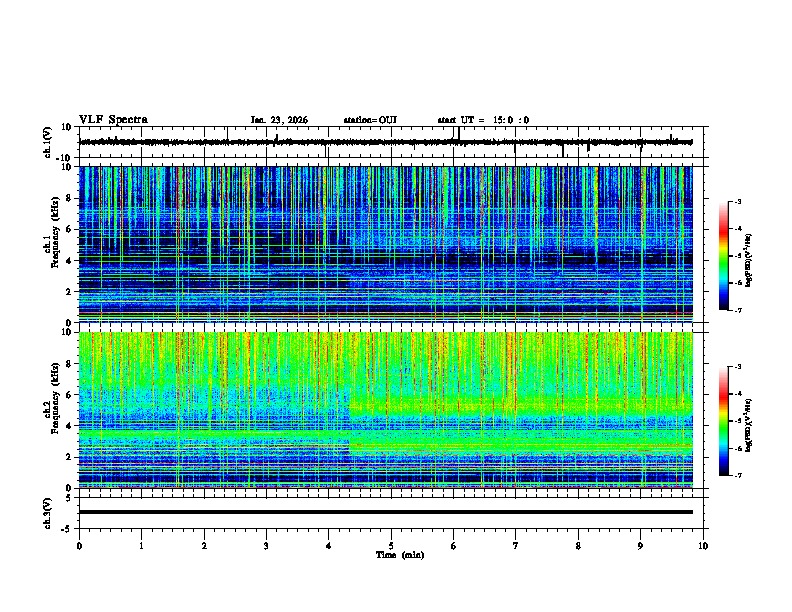Click time axis tick label "9"
Screen dimensions: 792x612
640,546
